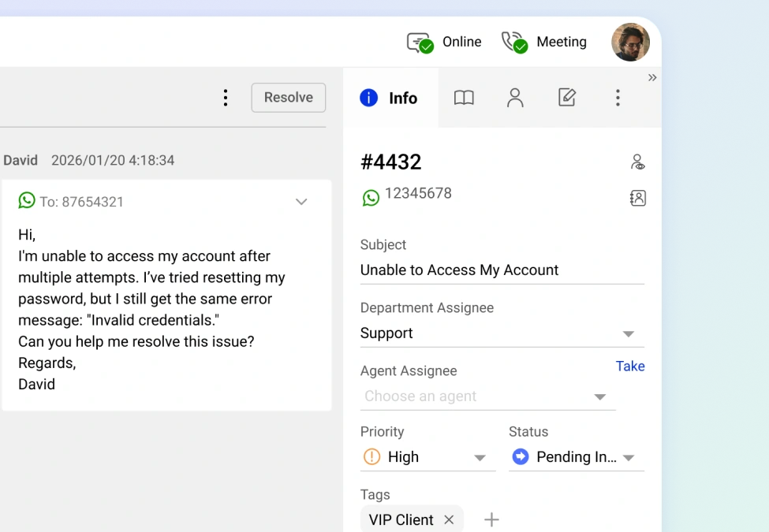Remove the VIP Client tag
769x532 pixels.
449,519
